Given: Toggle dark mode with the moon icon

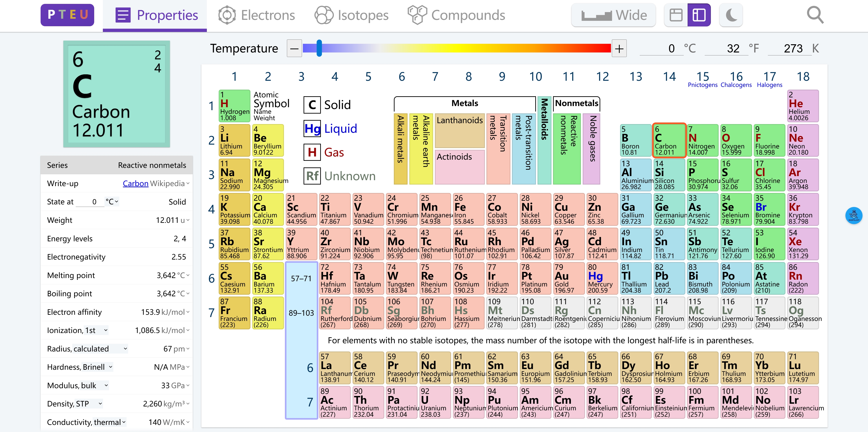Looking at the screenshot, I should click(731, 15).
